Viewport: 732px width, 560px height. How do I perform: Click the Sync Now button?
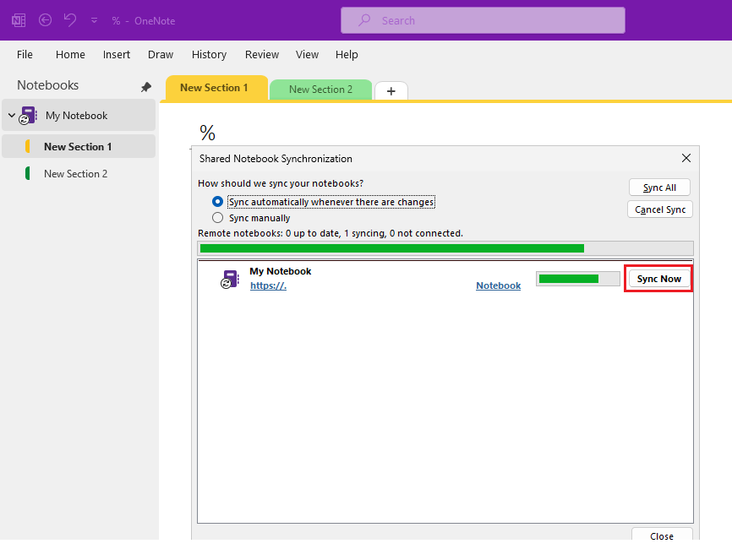[x=659, y=279]
